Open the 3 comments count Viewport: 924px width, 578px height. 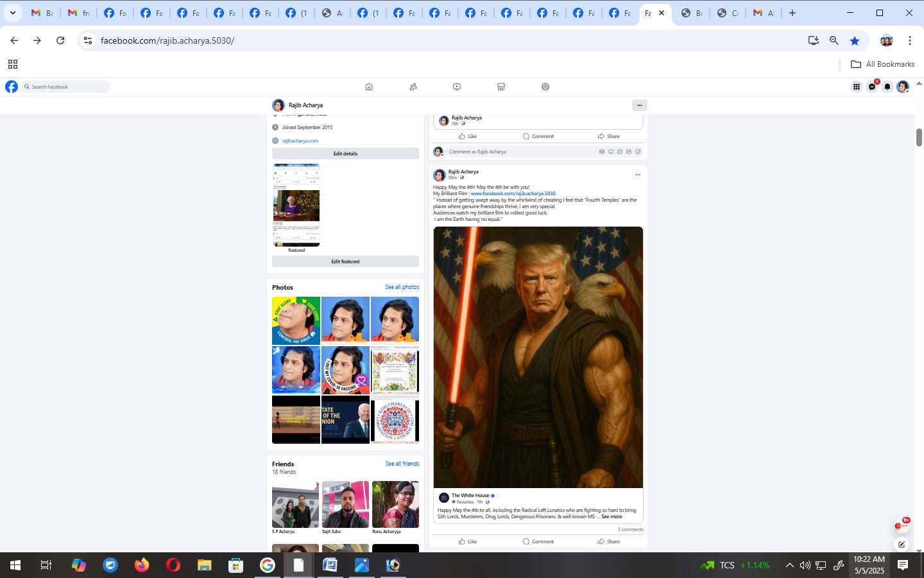pos(630,530)
